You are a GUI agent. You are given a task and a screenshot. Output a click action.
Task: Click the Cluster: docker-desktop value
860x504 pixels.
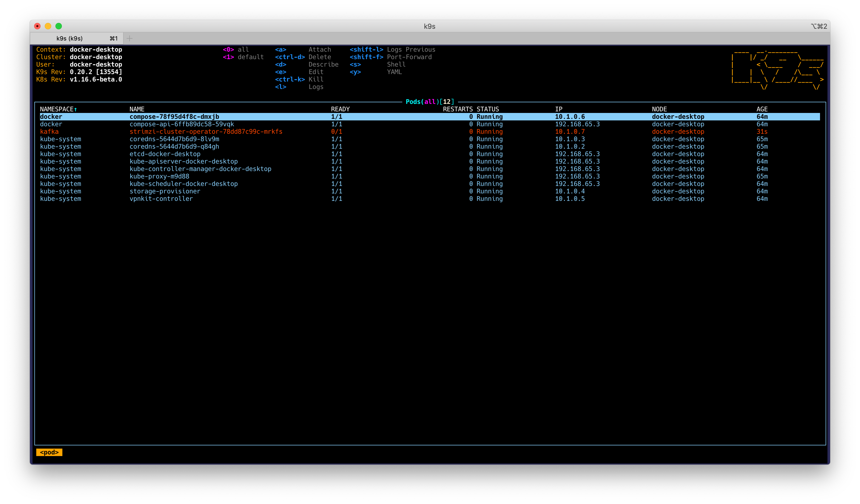[96, 57]
